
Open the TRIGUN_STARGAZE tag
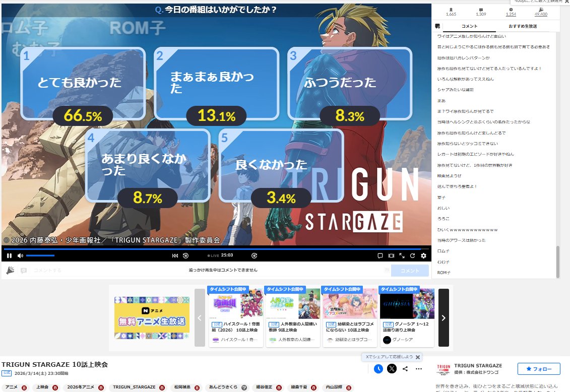click(134, 387)
